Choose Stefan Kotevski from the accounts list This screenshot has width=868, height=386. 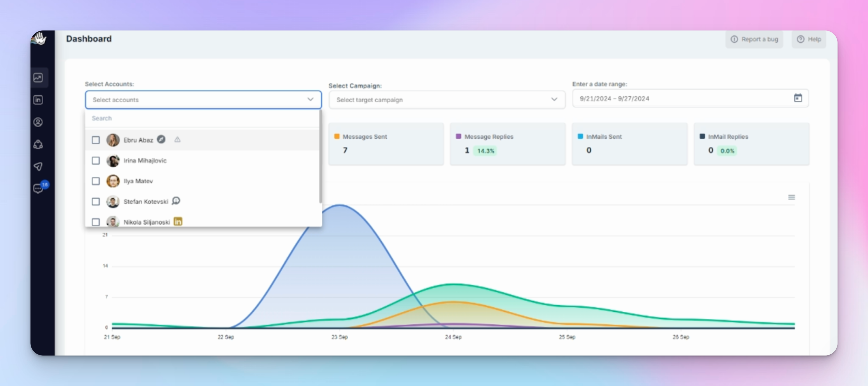coord(146,202)
